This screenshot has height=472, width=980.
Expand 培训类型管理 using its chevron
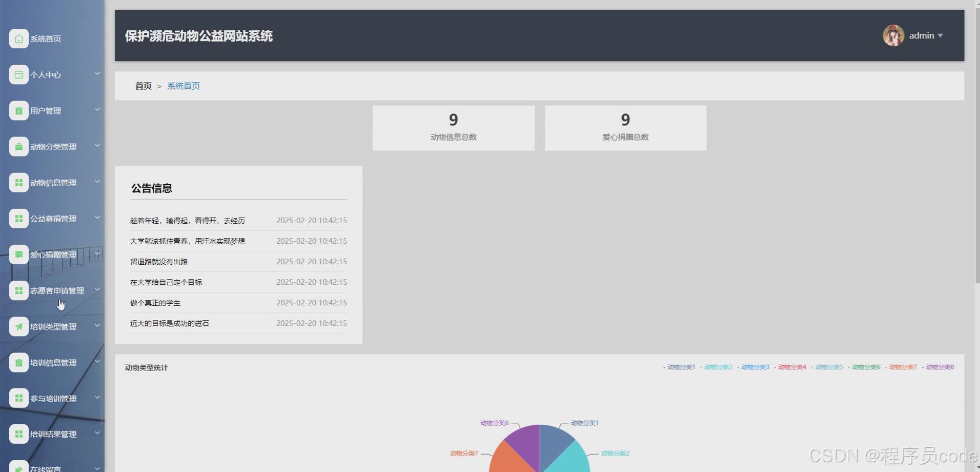[x=97, y=325]
